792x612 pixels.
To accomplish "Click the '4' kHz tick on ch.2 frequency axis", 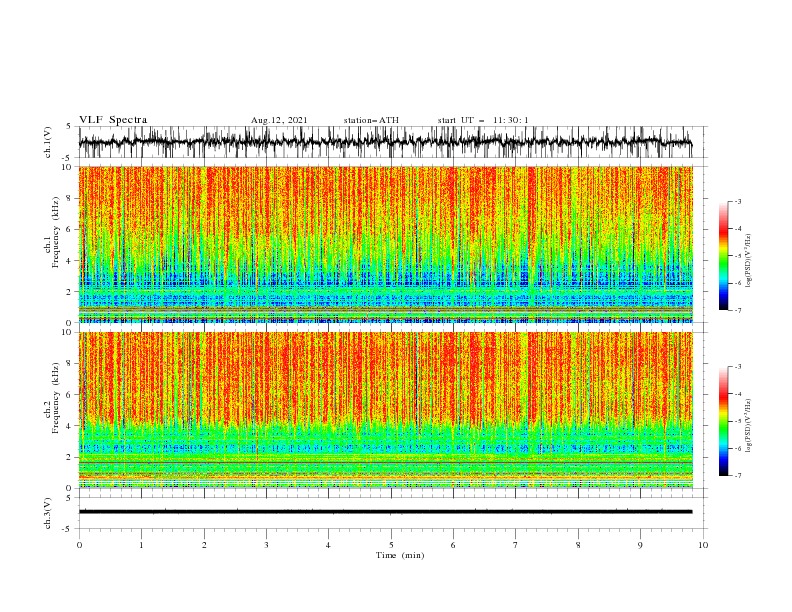I will pos(69,426).
